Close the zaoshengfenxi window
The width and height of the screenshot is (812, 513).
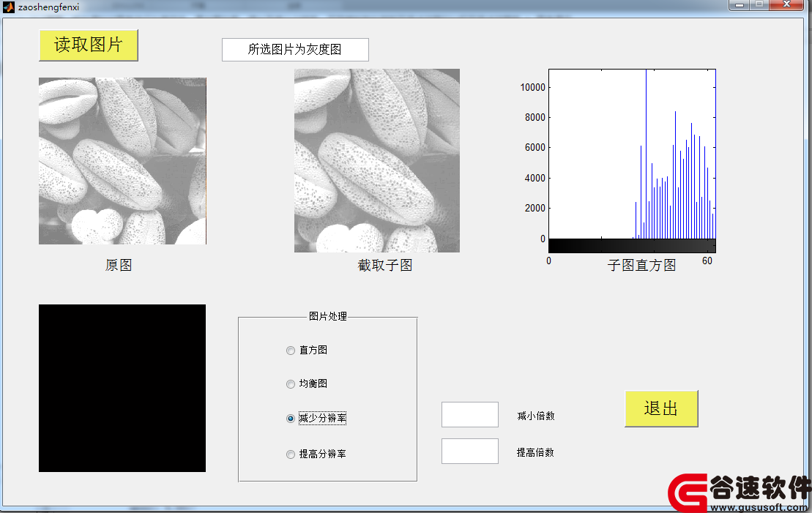pyautogui.click(x=786, y=5)
